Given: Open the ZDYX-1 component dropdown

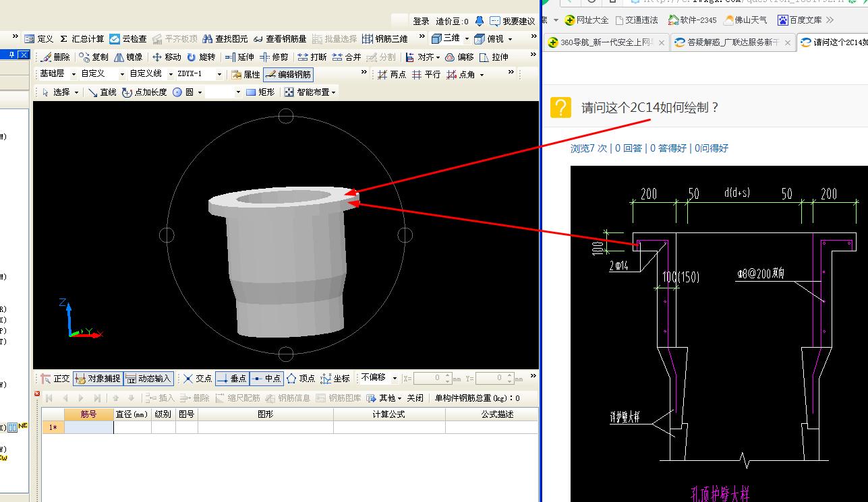Looking at the screenshot, I should 219,74.
